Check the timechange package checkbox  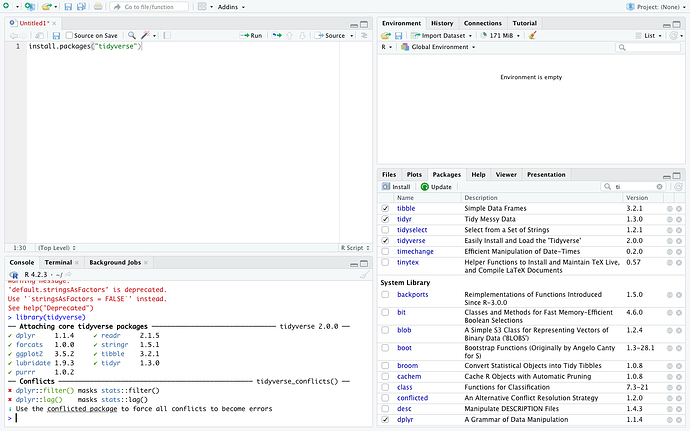[385, 251]
